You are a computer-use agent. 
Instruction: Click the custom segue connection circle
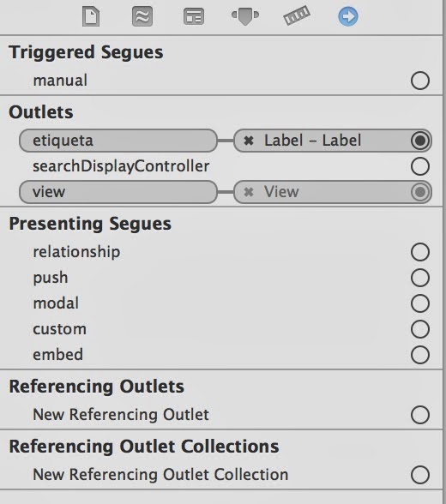[x=420, y=329]
